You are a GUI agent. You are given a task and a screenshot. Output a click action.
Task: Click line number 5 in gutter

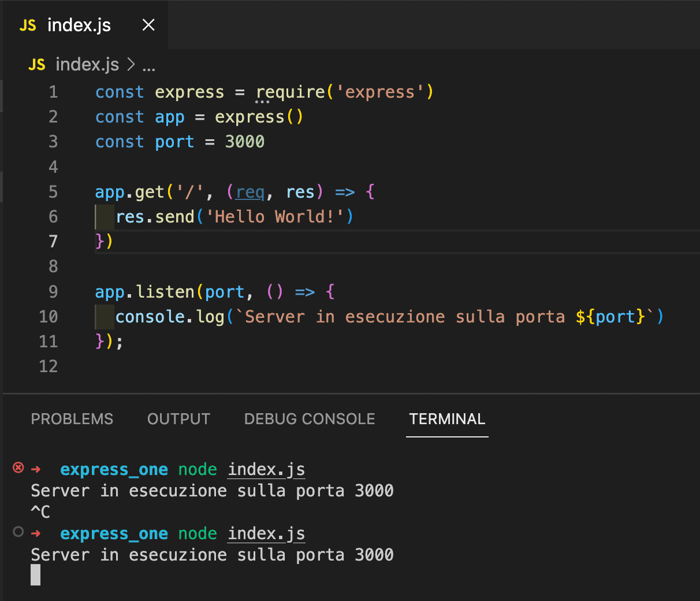(53, 192)
